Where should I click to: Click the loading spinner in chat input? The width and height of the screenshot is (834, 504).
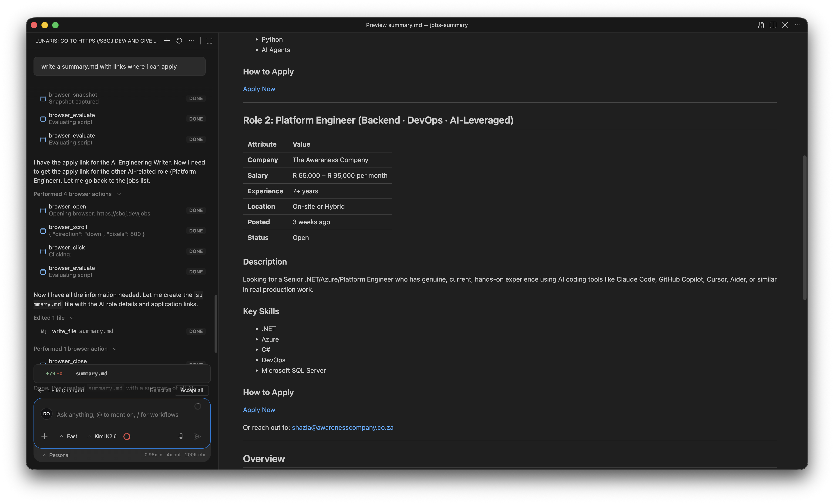tap(198, 406)
